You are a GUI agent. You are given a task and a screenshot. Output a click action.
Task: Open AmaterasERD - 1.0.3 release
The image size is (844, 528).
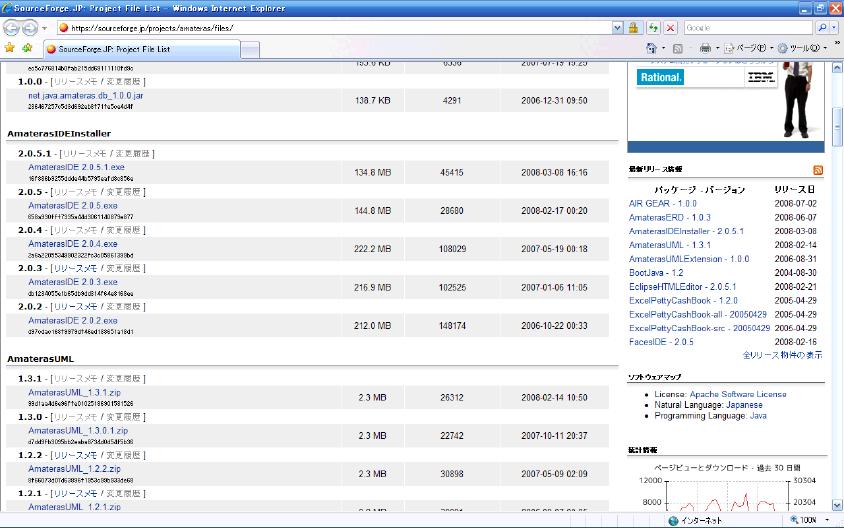[670, 217]
